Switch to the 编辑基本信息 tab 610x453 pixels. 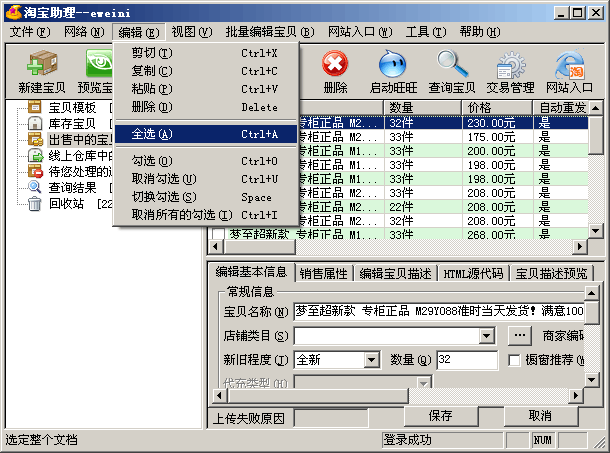click(x=251, y=272)
